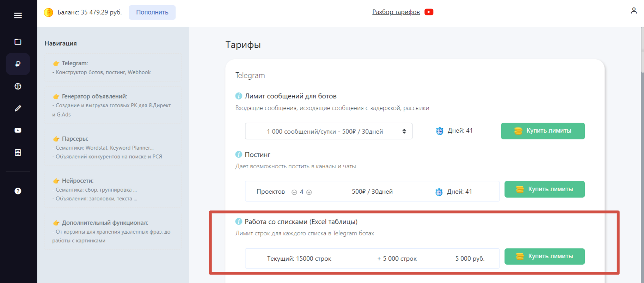Show info for Лимит сообщений для ботов

point(239,96)
